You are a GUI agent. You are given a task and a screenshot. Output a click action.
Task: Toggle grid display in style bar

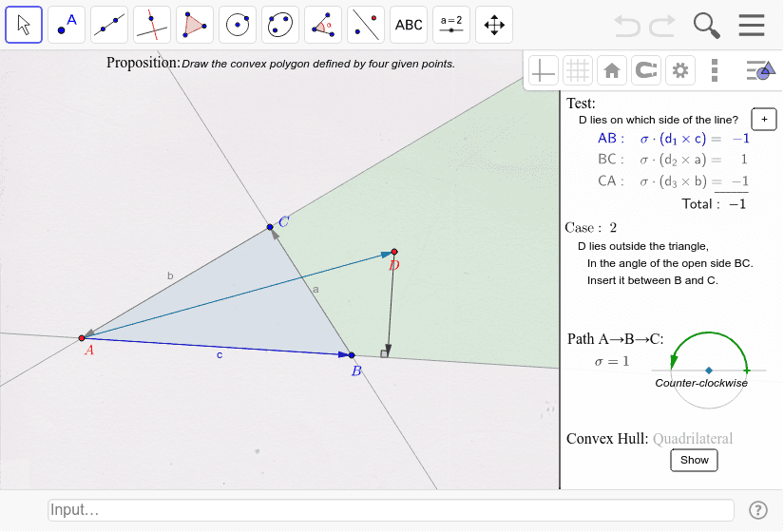pos(578,70)
